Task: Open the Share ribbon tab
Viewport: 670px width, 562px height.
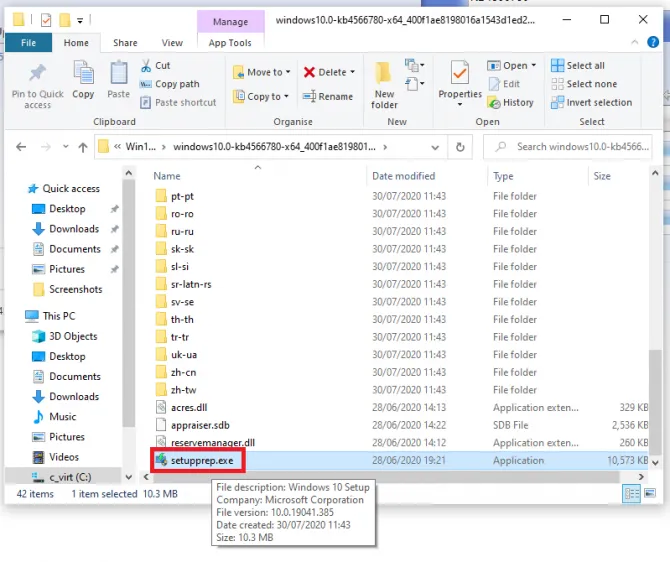Action: coord(125,43)
